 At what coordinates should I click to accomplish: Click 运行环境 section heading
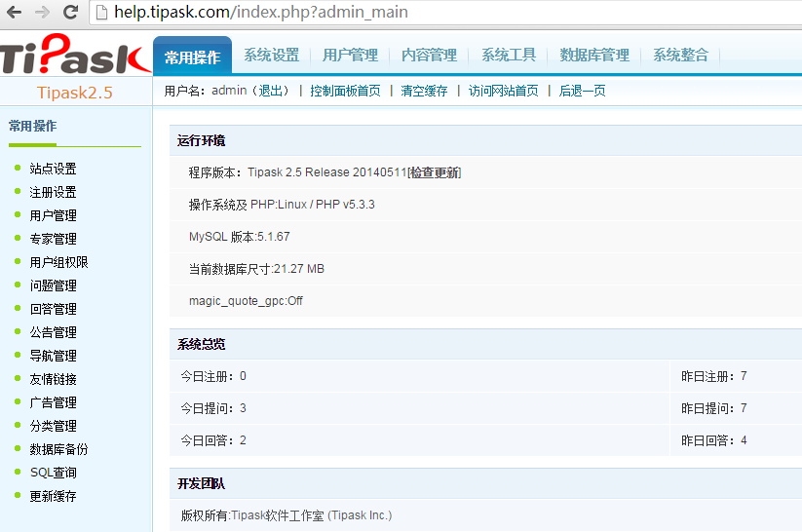coord(201,140)
